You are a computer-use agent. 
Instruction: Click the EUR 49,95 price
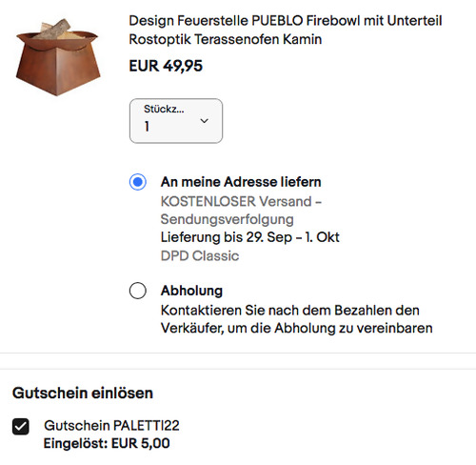(166, 66)
